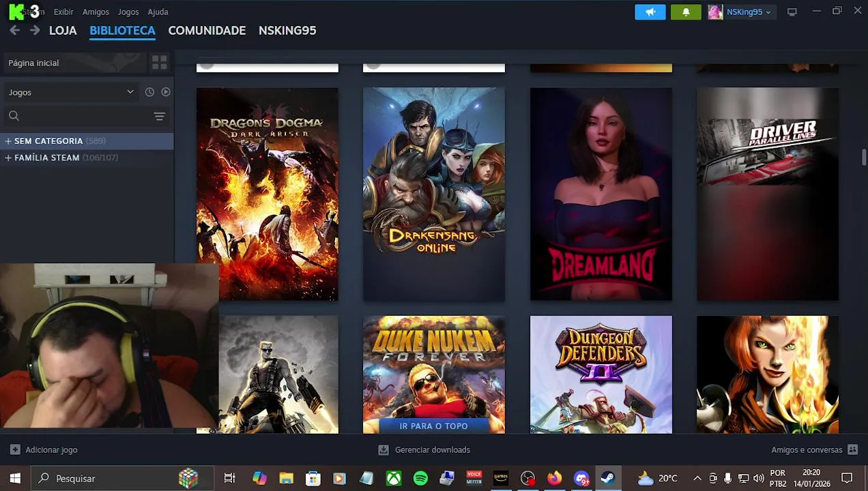868x491 pixels.
Task: Select Dungeon Defenders II cover
Action: click(601, 374)
